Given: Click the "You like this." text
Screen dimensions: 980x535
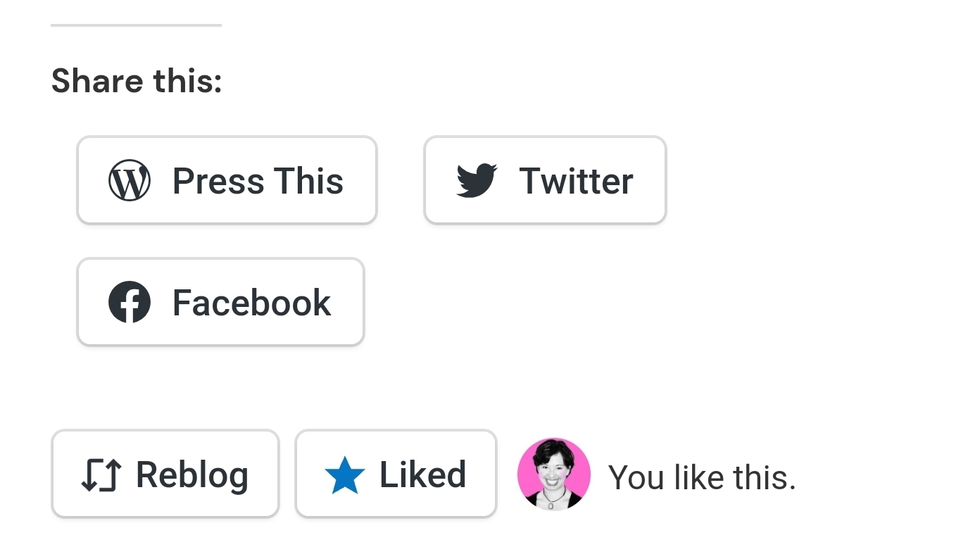Looking at the screenshot, I should click(x=702, y=477).
